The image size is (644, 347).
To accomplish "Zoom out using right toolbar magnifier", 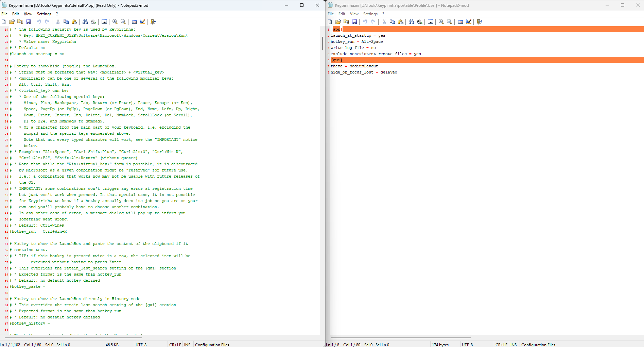I will [449, 22].
